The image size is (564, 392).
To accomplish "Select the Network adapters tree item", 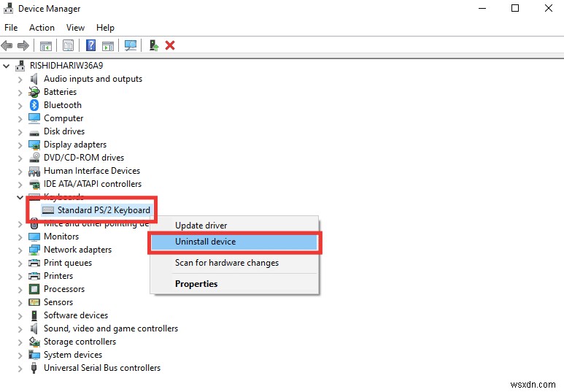I will point(77,250).
